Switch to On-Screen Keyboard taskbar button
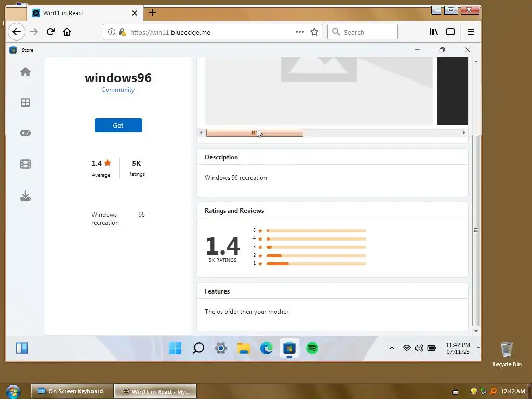The height and width of the screenshot is (399, 532). (72, 391)
